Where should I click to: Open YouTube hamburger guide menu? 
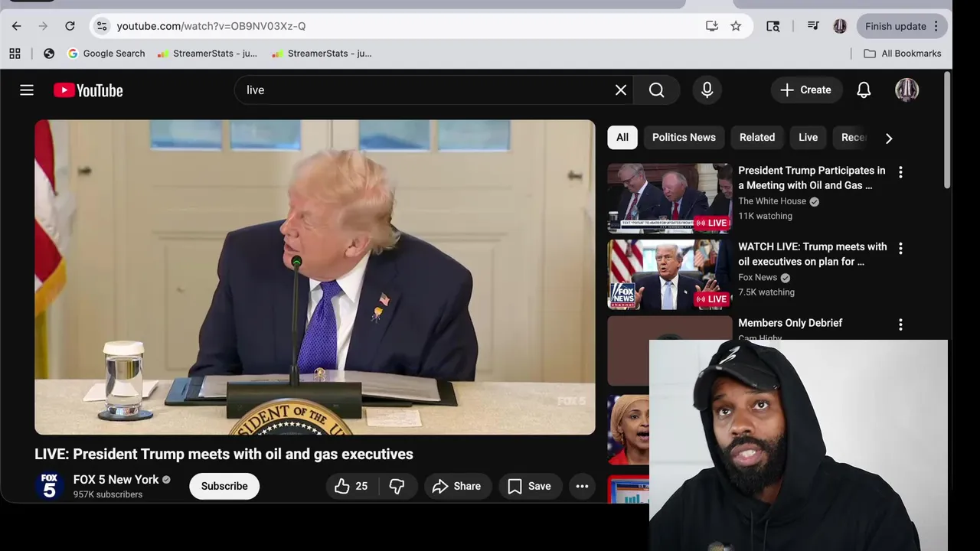point(27,90)
